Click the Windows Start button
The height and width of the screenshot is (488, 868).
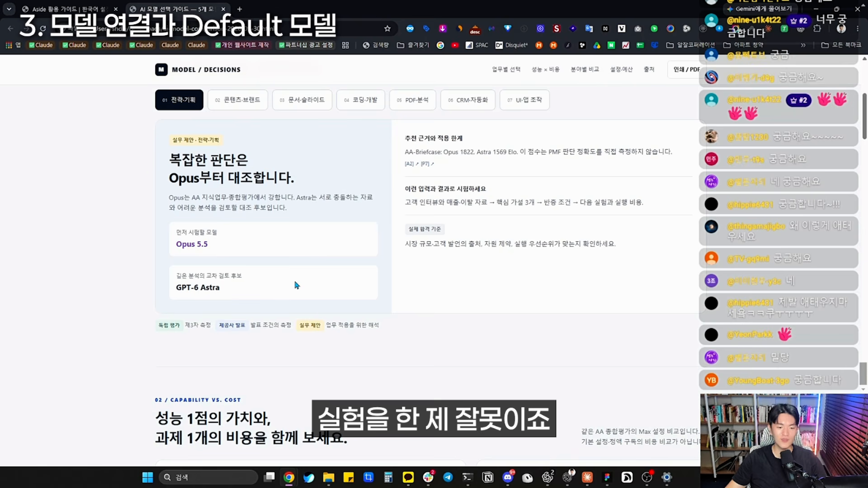point(148,477)
